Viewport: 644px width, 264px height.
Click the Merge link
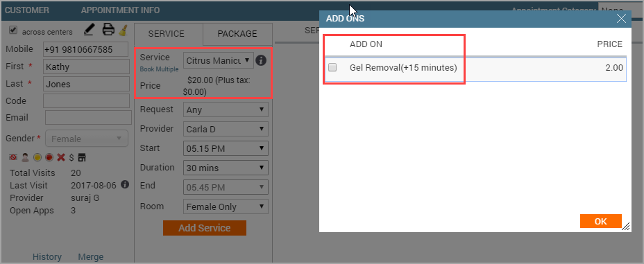(91, 256)
